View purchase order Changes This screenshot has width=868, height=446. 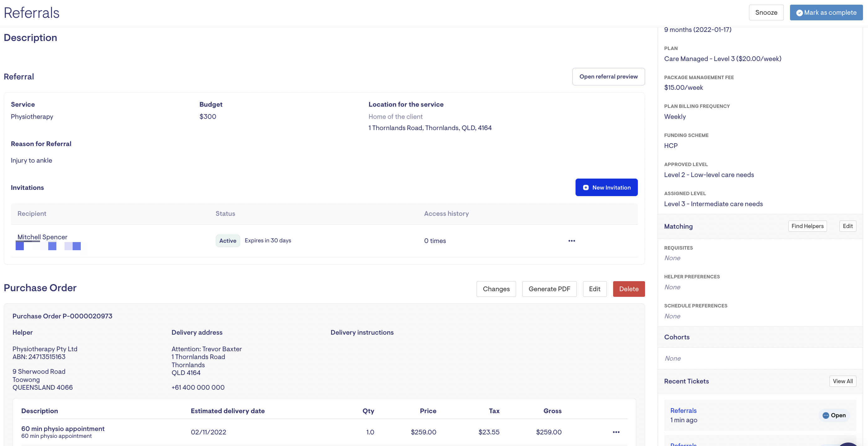[496, 289]
